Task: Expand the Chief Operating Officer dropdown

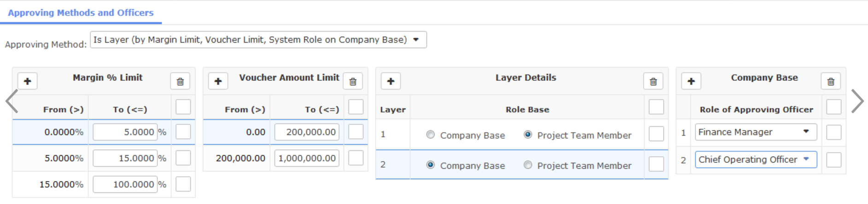Action: click(x=756, y=159)
